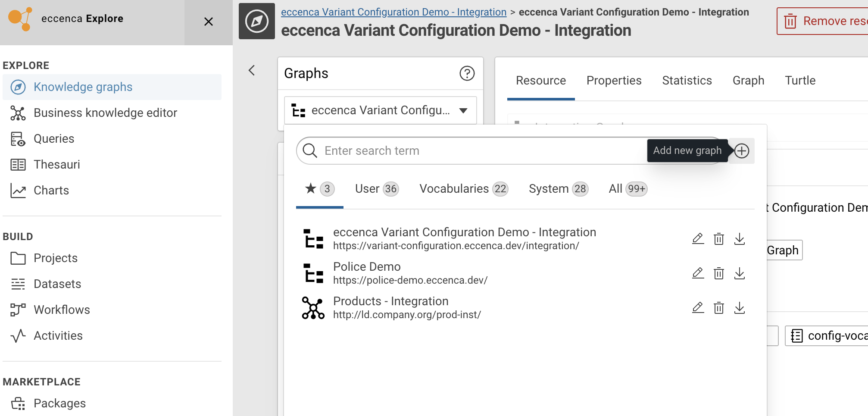868x416 pixels.
Task: Click the Charts line-graph icon
Action: (18, 191)
